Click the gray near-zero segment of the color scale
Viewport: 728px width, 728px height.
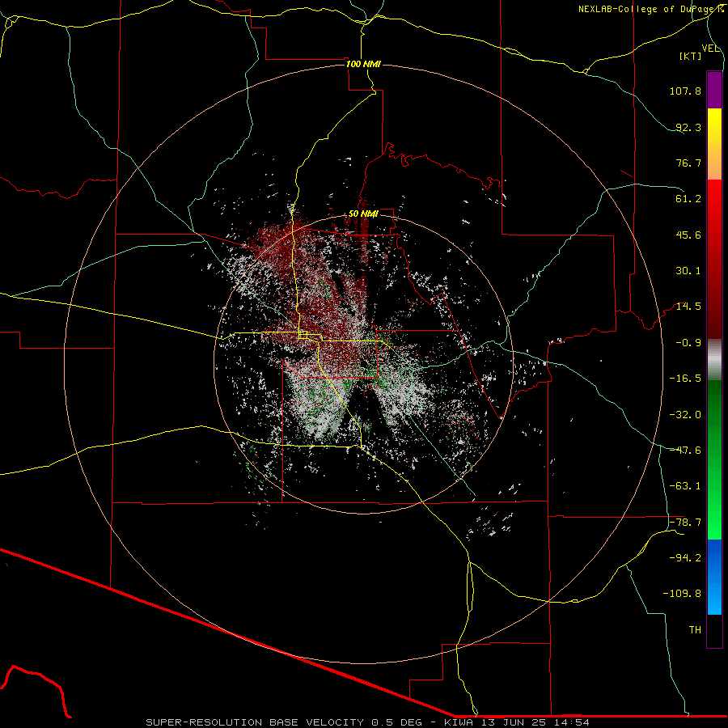[x=714, y=360]
